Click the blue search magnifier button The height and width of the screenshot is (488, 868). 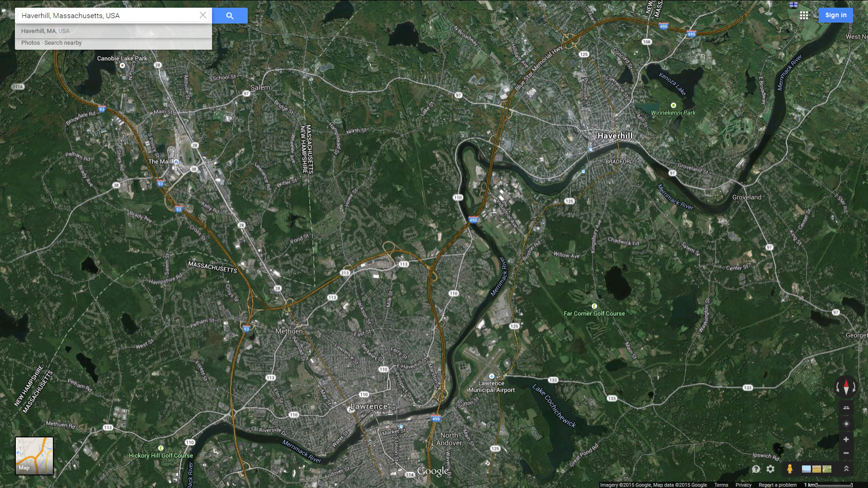230,15
